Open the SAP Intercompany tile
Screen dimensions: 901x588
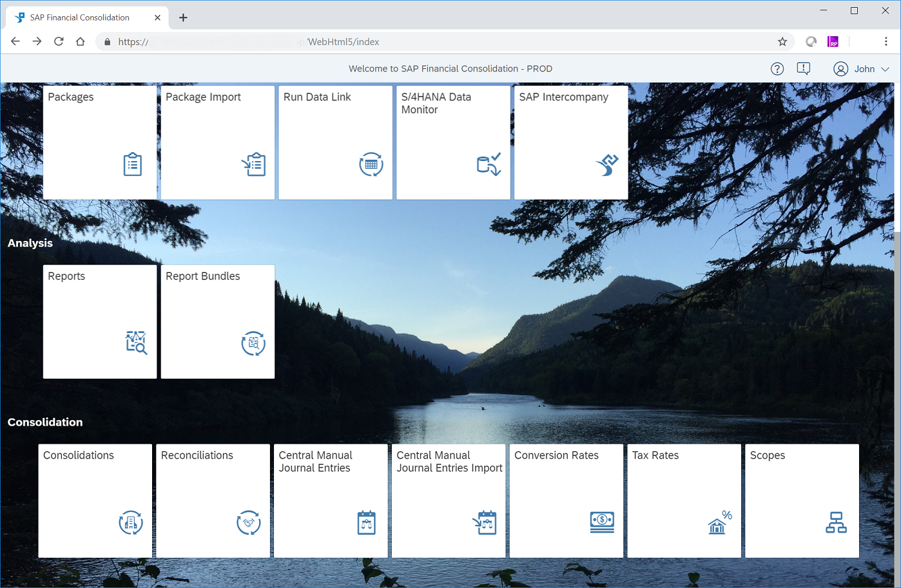click(571, 142)
